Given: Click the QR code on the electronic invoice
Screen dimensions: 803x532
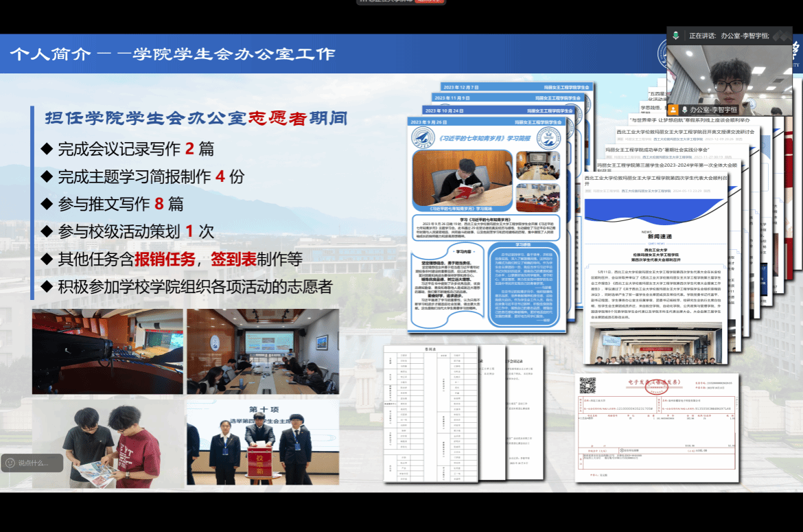Looking at the screenshot, I should (x=587, y=386).
